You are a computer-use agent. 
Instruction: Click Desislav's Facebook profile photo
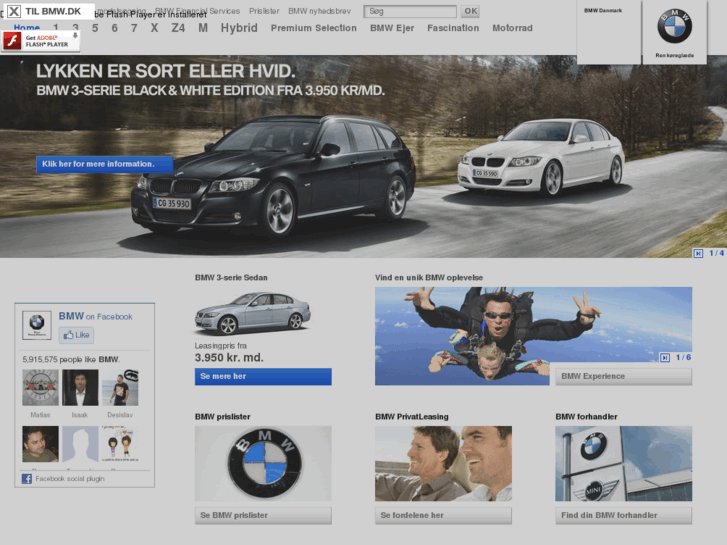(x=120, y=387)
